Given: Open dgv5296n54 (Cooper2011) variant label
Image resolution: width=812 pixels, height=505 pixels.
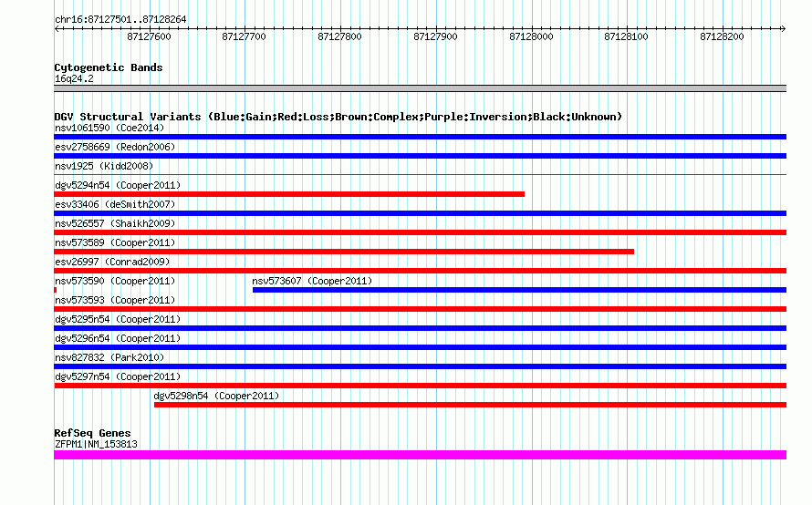Looking at the screenshot, I should (x=118, y=338).
